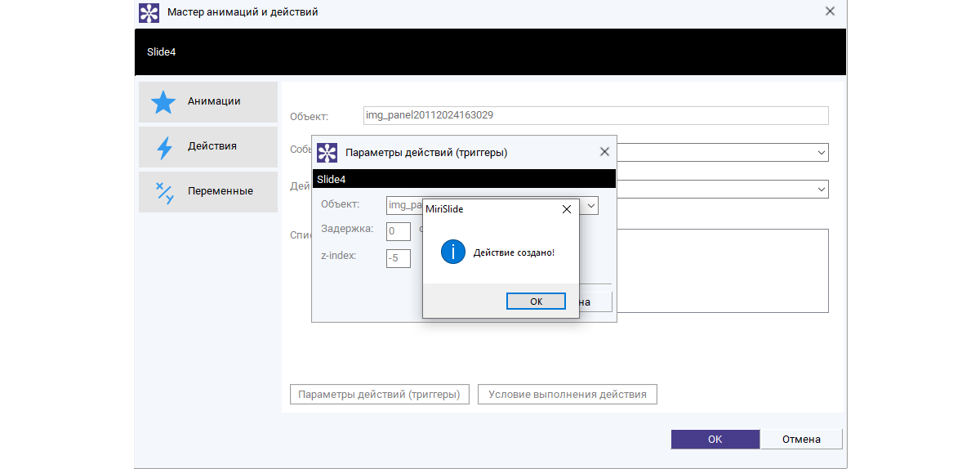Click the Объект field img_panel20112024163029
The image size is (980, 469).
click(595, 115)
